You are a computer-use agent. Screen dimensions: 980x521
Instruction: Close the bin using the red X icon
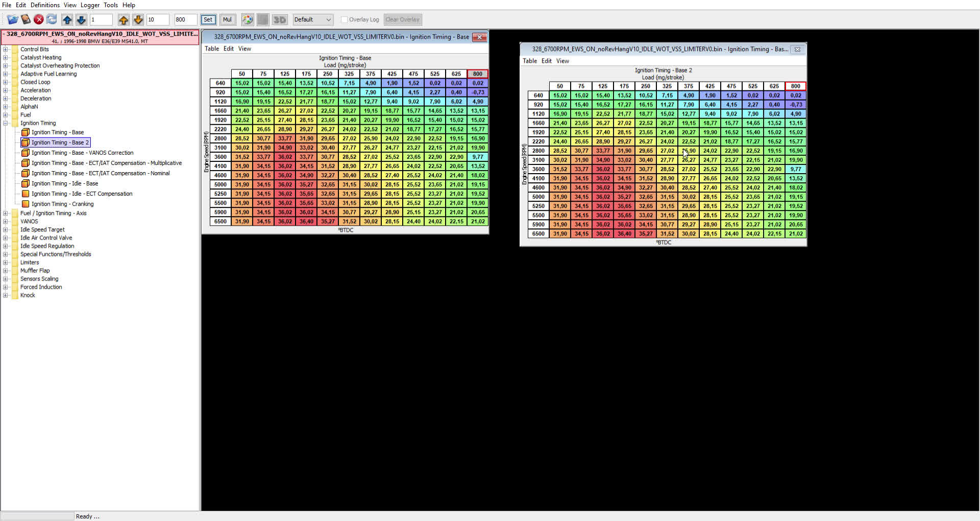38,19
